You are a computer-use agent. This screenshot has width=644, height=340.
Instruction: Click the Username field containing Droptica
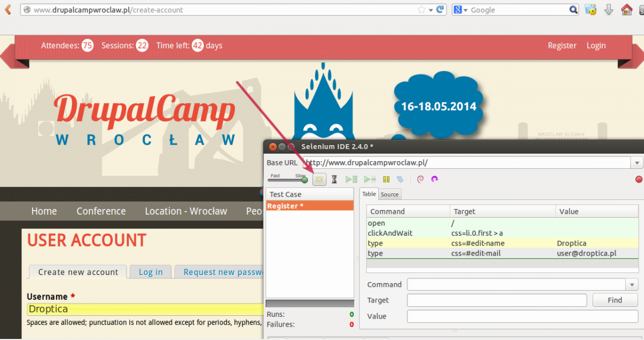coord(145,309)
